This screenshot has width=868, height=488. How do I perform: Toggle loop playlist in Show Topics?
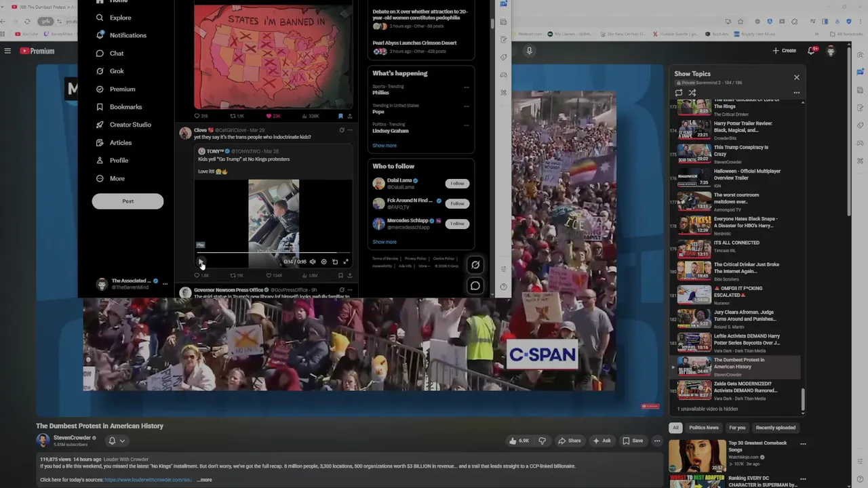click(679, 93)
